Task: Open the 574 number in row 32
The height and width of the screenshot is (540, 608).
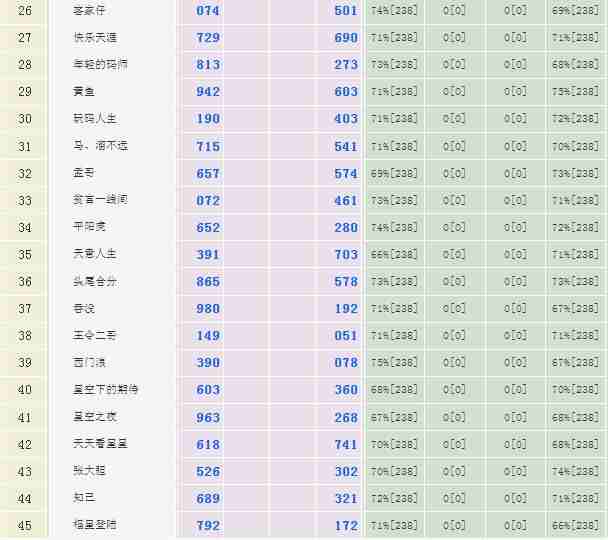Action: (345, 173)
